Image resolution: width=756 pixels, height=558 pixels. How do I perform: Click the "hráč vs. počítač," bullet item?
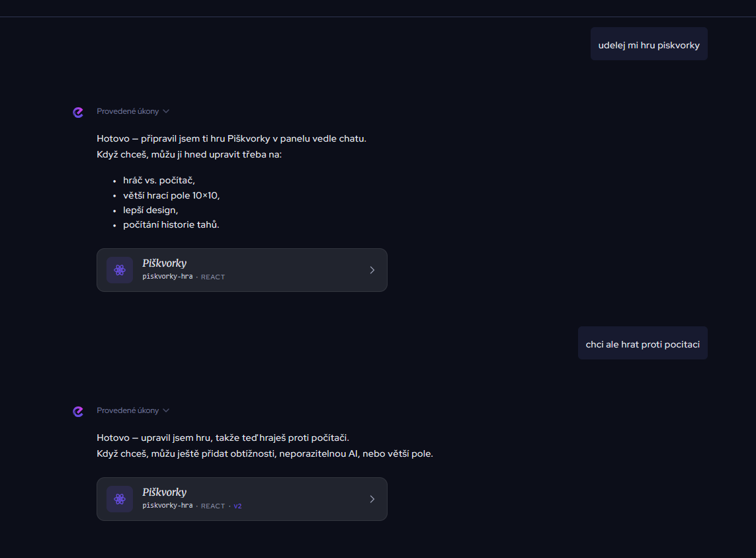[x=159, y=180]
